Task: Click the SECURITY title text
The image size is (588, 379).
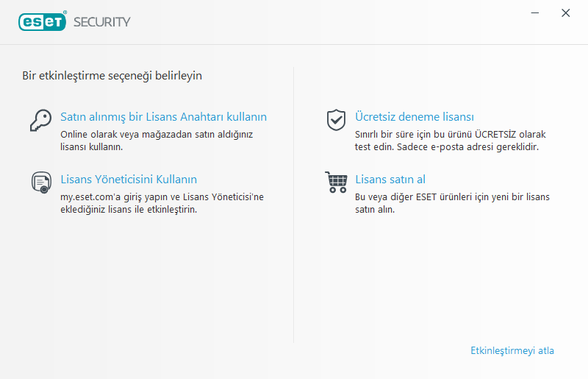Action: click(x=102, y=22)
